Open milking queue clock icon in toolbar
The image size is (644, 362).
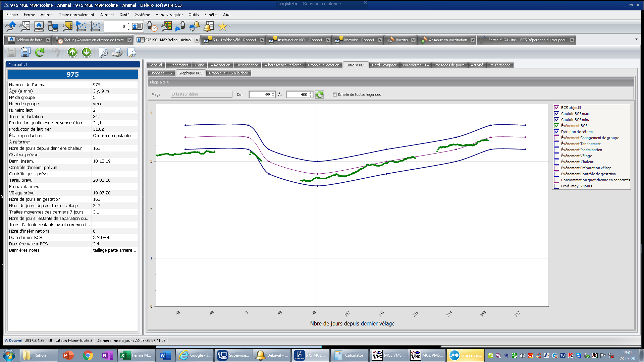pyautogui.click(x=152, y=26)
